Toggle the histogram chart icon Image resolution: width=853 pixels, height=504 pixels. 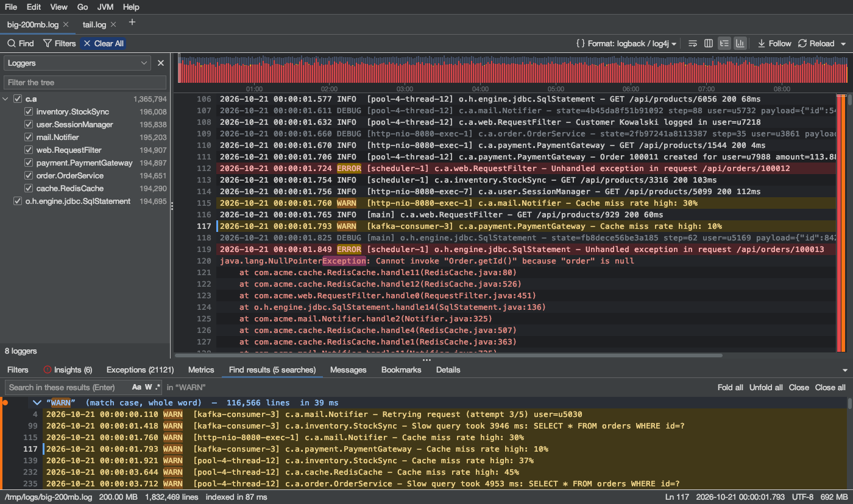click(x=740, y=43)
